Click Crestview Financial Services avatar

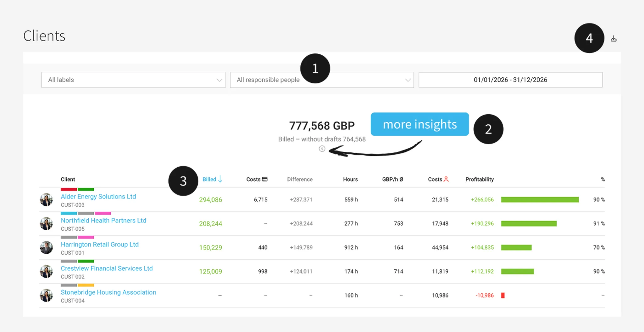click(x=46, y=271)
